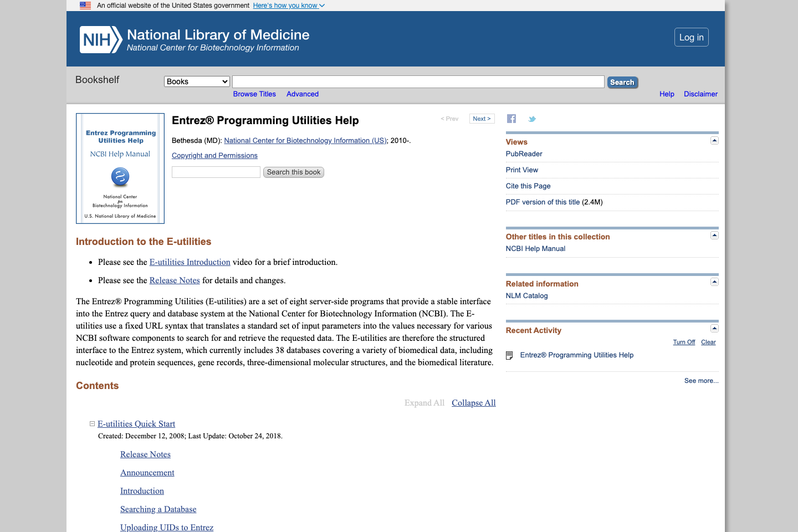The width and height of the screenshot is (798, 532).
Task: Click the Search button
Action: [622, 81]
